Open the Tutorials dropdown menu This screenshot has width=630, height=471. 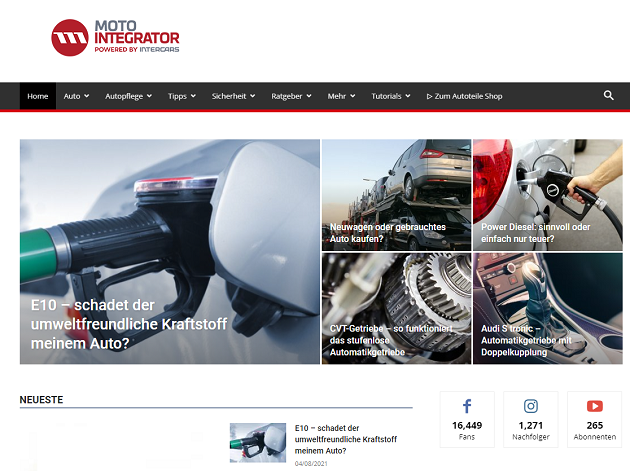391,97
